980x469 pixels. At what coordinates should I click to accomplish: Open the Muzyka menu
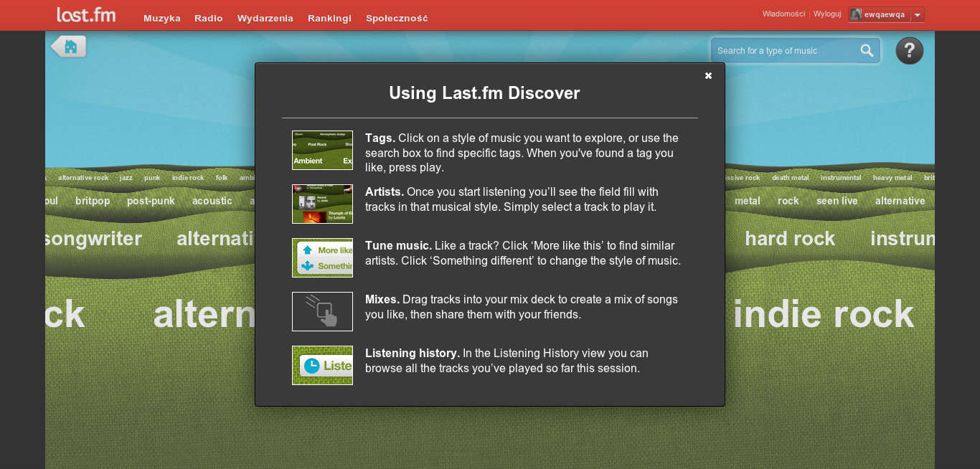point(162,18)
